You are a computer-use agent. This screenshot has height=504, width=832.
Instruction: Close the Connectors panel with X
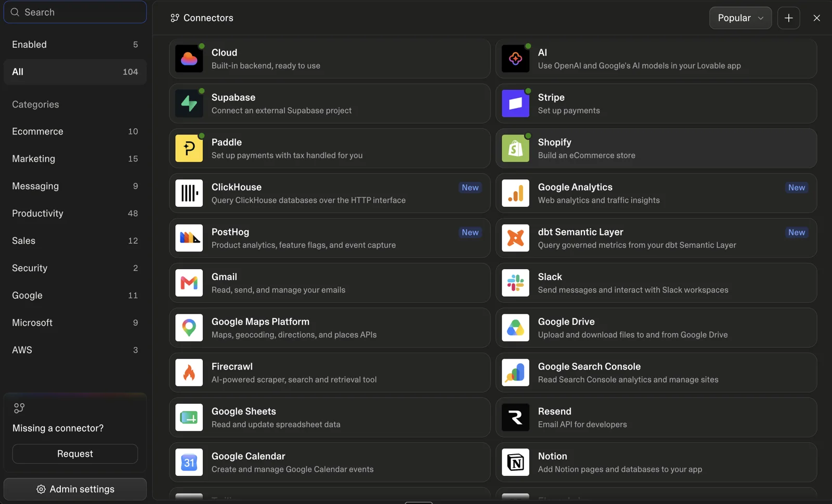[x=817, y=18]
